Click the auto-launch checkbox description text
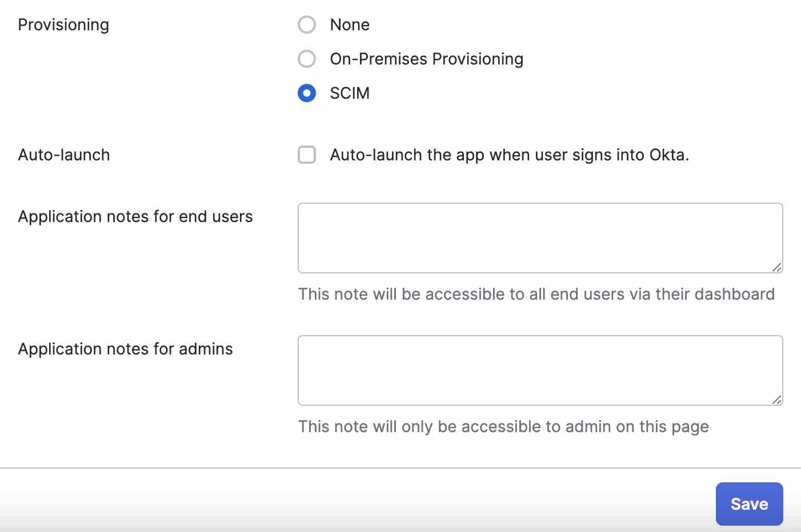 click(x=509, y=155)
